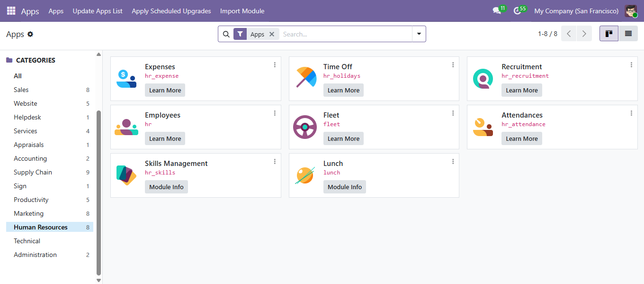Open the main apps grid menu icon
This screenshot has height=284, width=644.
click(11, 11)
